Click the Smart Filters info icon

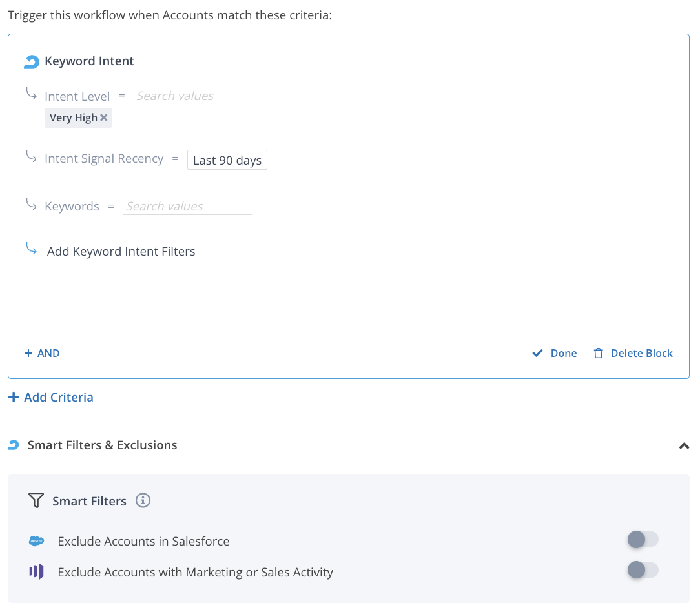pyautogui.click(x=143, y=501)
